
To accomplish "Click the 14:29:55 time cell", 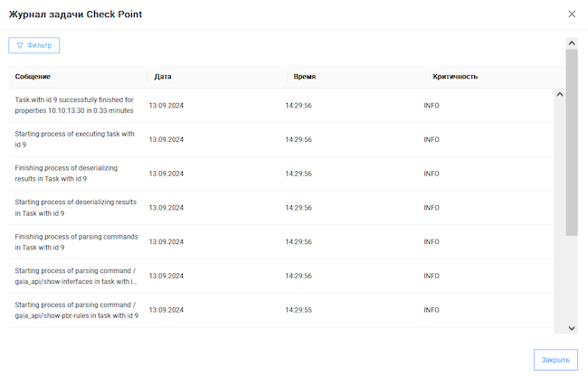I will pos(299,310).
